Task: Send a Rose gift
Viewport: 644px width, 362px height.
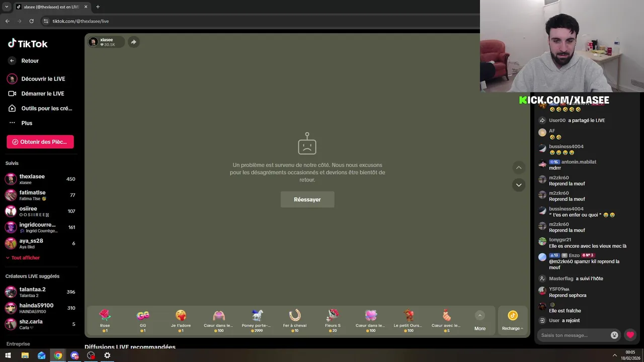Action: point(105,320)
